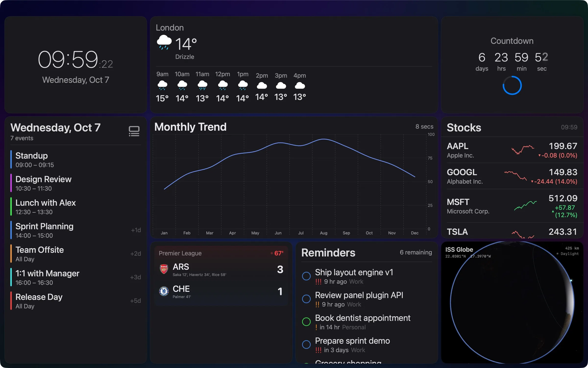Click the AAPL sparkline chart

point(523,150)
